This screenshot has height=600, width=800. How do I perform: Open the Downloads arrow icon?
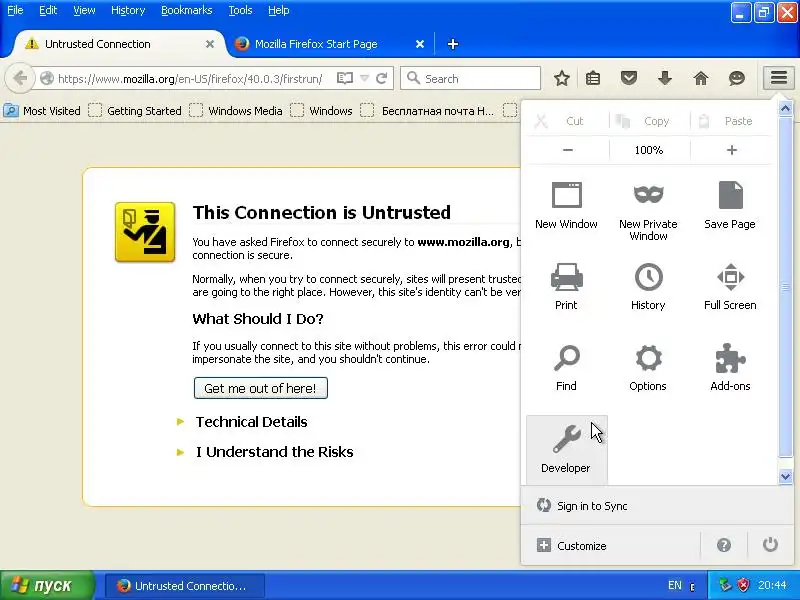[664, 78]
